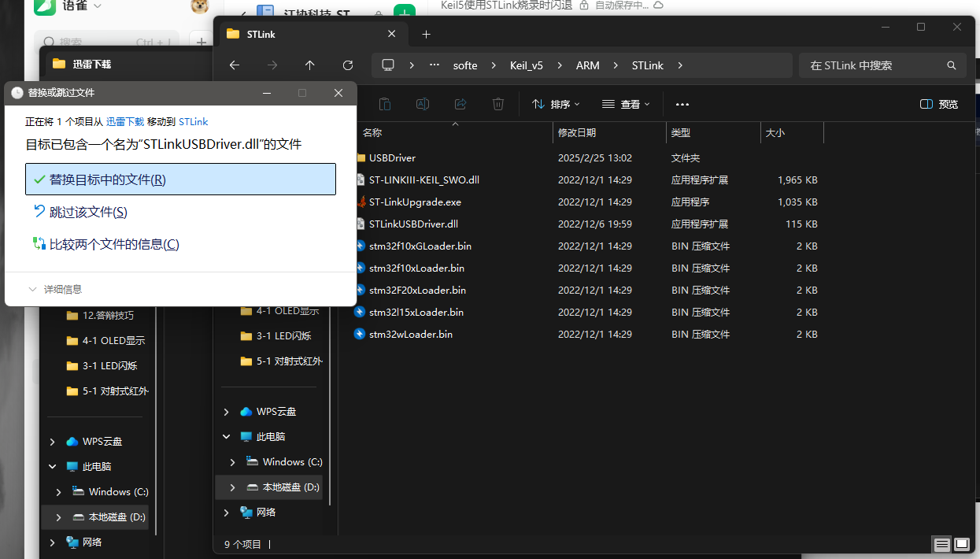Select 4-1 OLED显示 in the 迅雷下载 window
This screenshot has width=980, height=559.
(113, 341)
